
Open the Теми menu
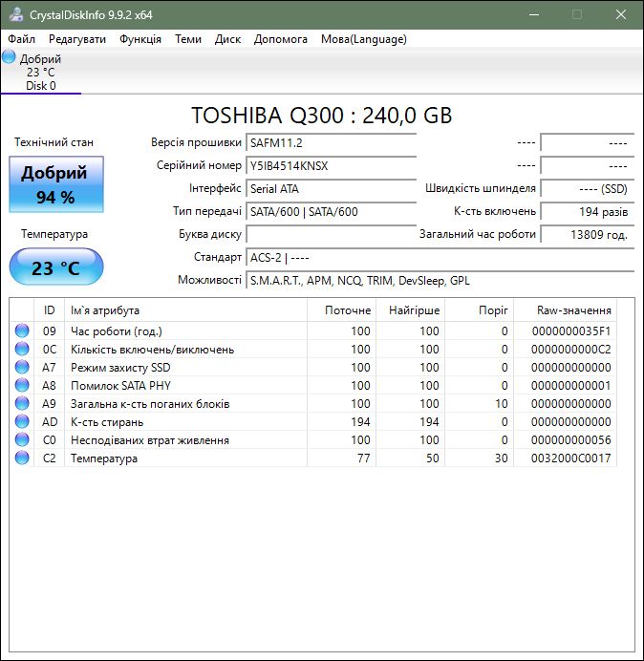[x=188, y=39]
